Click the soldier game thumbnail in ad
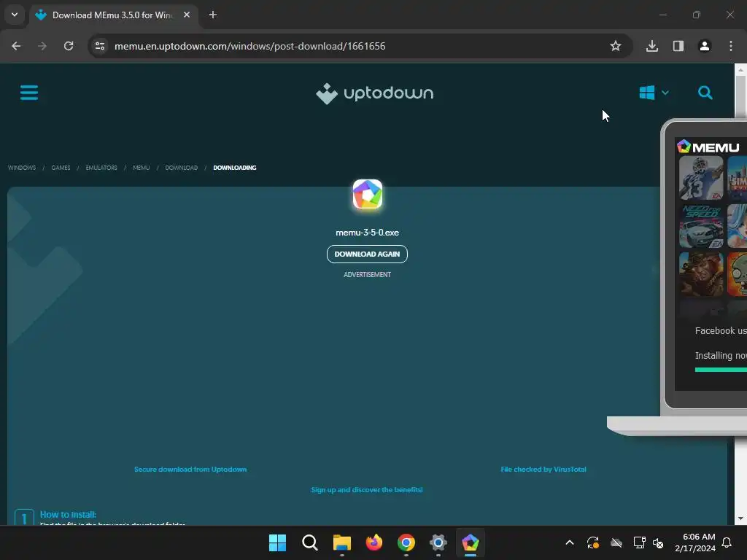Image resolution: width=747 pixels, height=560 pixels. click(x=701, y=274)
